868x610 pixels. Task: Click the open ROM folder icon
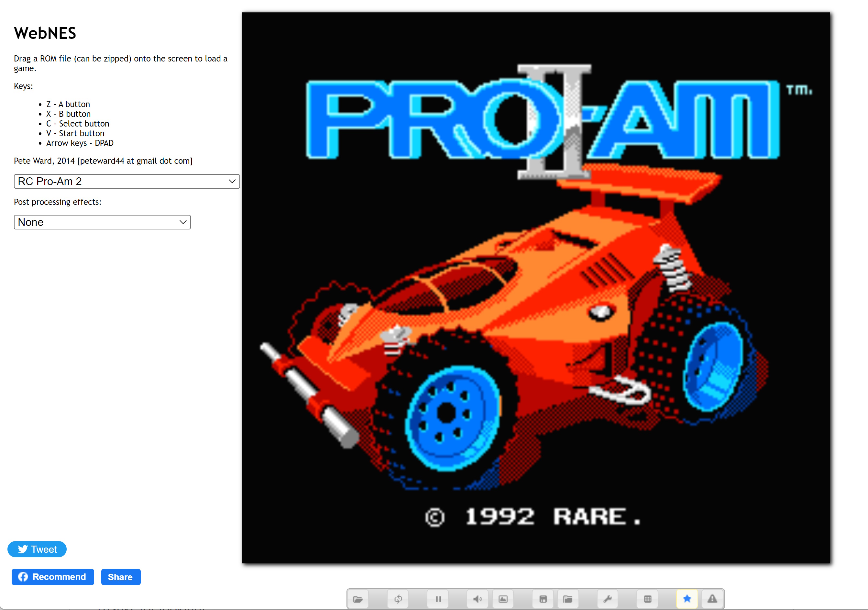pyautogui.click(x=357, y=599)
